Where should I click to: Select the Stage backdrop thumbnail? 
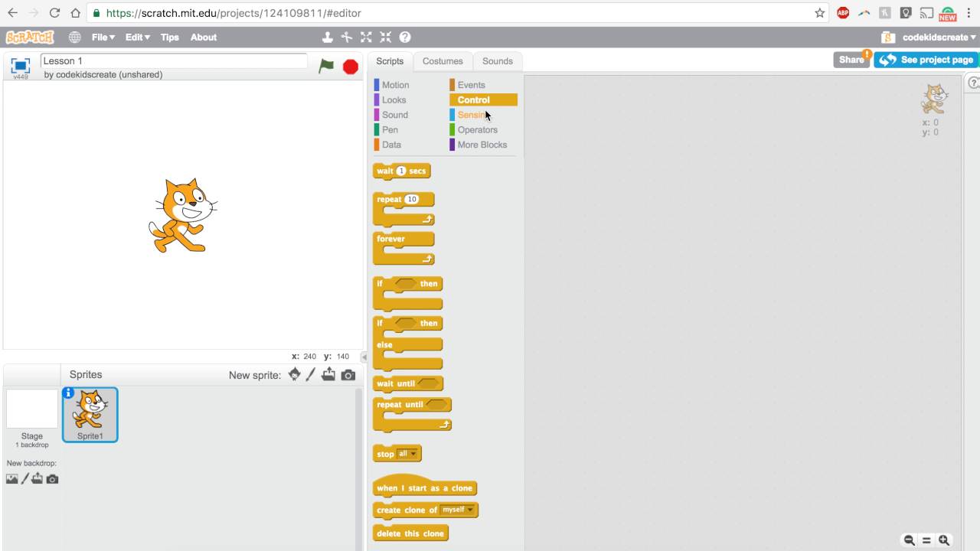point(32,409)
